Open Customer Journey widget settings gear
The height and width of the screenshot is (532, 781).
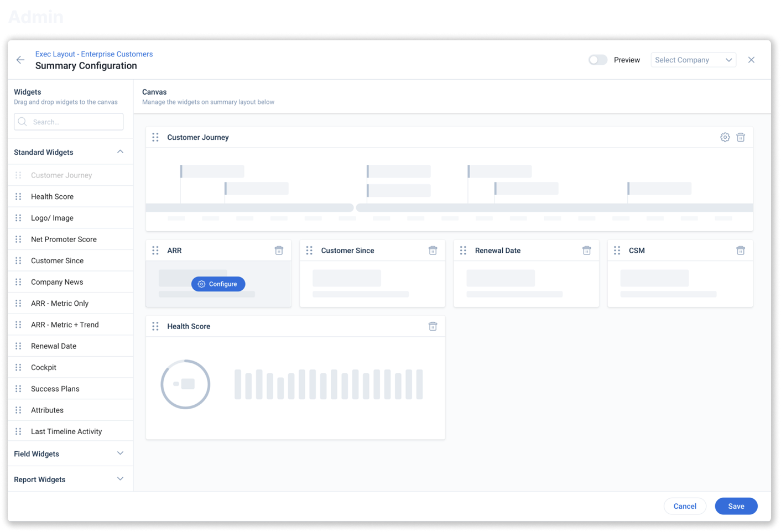tap(725, 137)
